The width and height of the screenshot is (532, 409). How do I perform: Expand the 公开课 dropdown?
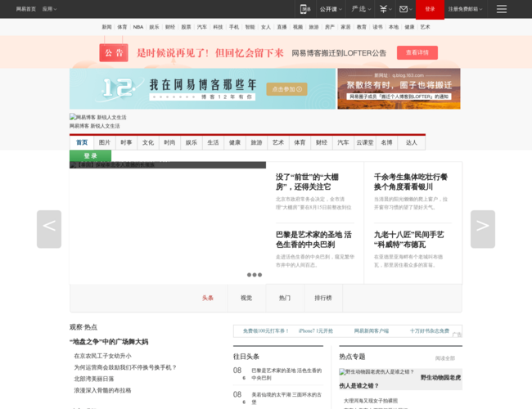click(x=331, y=9)
